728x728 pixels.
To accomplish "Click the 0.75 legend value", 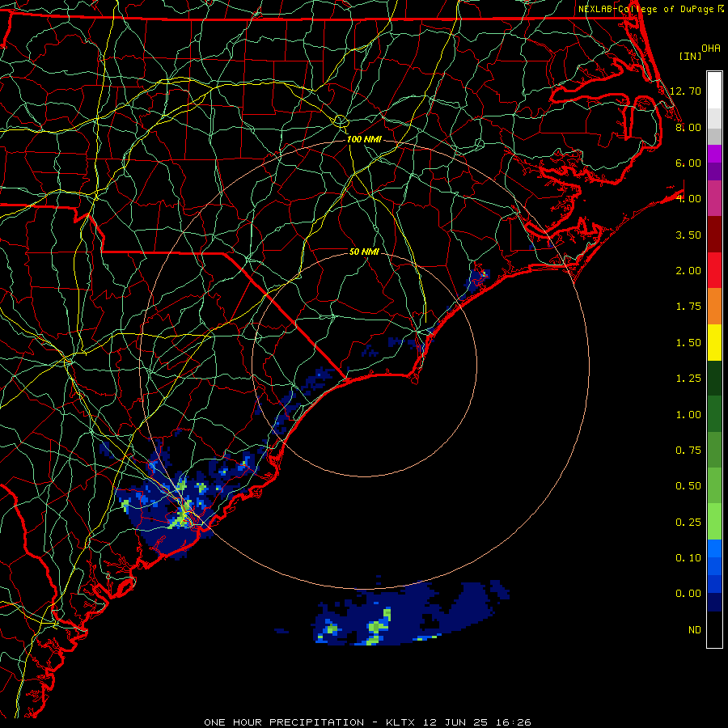I will (x=688, y=451).
